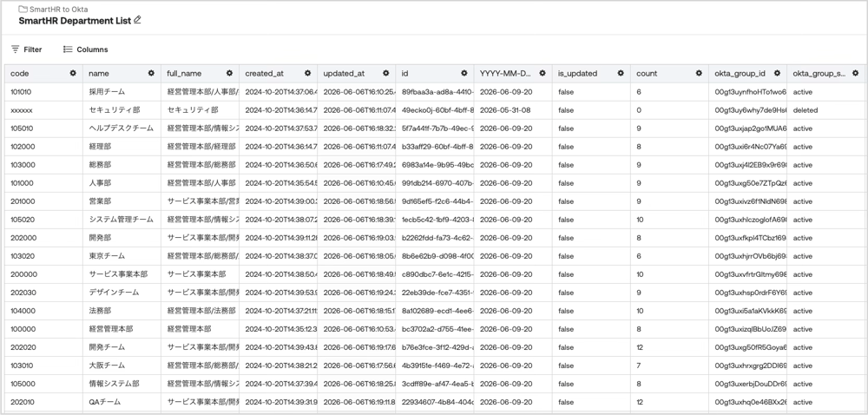Select name cell 法務部
This screenshot has width=868, height=415.
click(x=122, y=311)
